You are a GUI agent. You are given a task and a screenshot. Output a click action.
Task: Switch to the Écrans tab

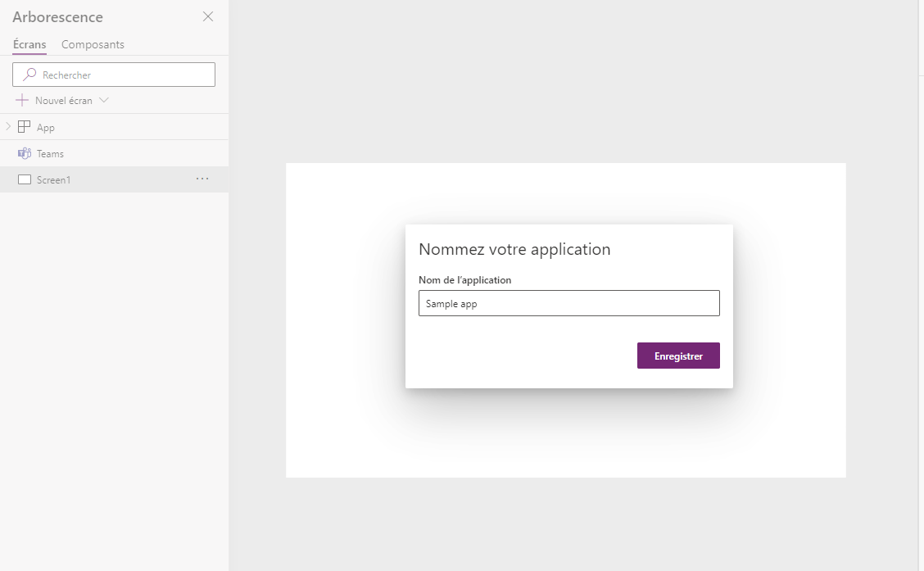point(29,45)
